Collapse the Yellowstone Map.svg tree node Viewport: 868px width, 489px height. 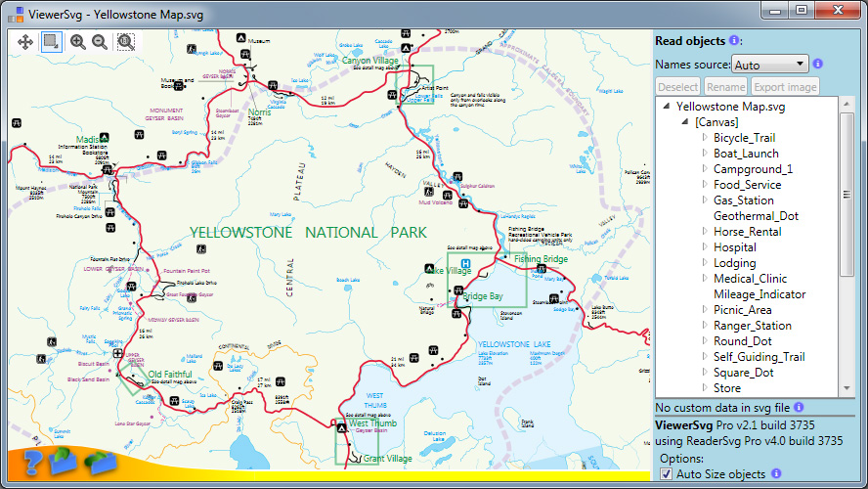click(667, 106)
